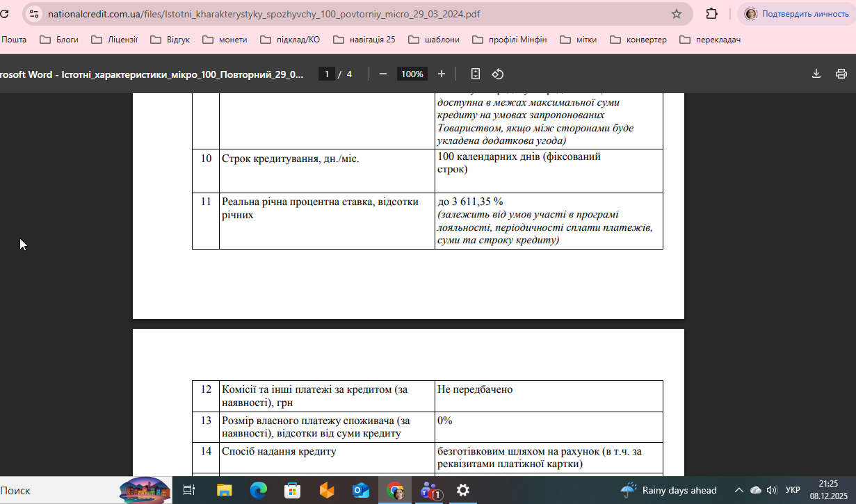Open the підклад/КО bookmarks folder
856x504 pixels.
point(290,40)
